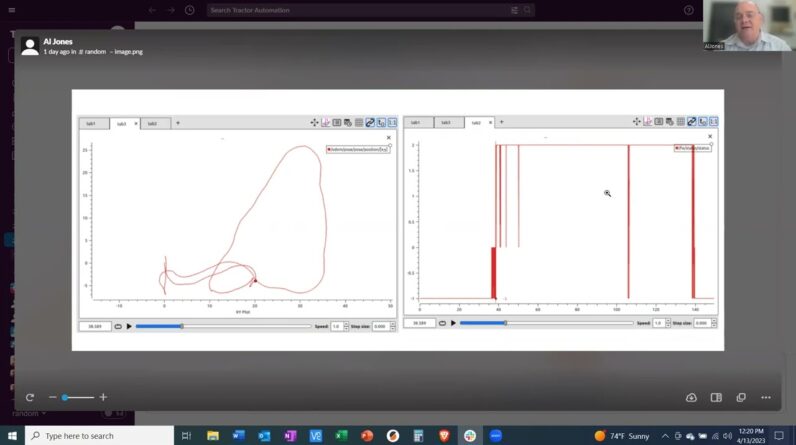Screen dimensions: 796x445
Task: Add a new tab in right plot panel
Action: (x=502, y=123)
